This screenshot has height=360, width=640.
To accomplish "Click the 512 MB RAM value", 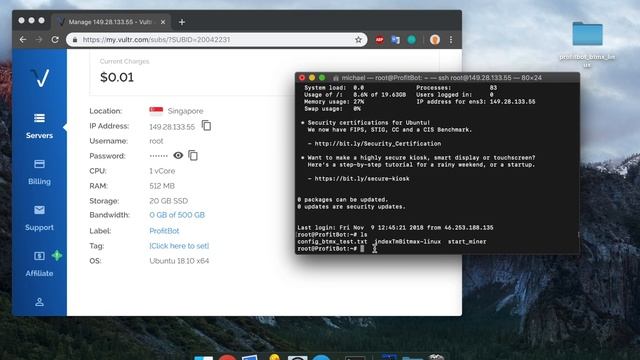I will (162, 186).
